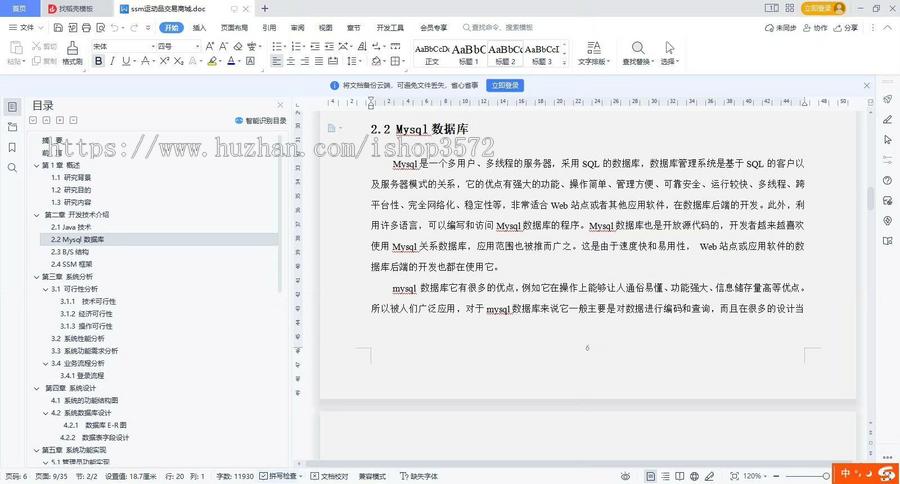This screenshot has width=900, height=484.
Task: Open the search magnifier in left sidebar
Action: pos(12,168)
